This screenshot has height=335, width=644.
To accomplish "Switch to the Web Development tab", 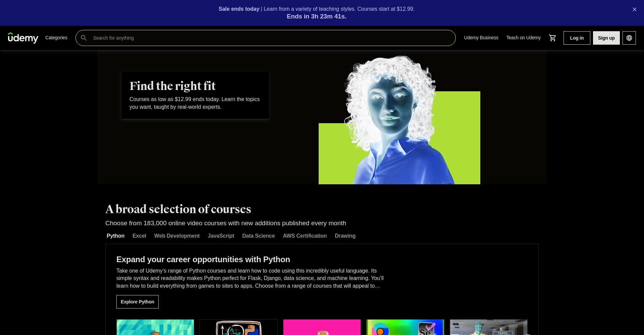I will point(177,236).
